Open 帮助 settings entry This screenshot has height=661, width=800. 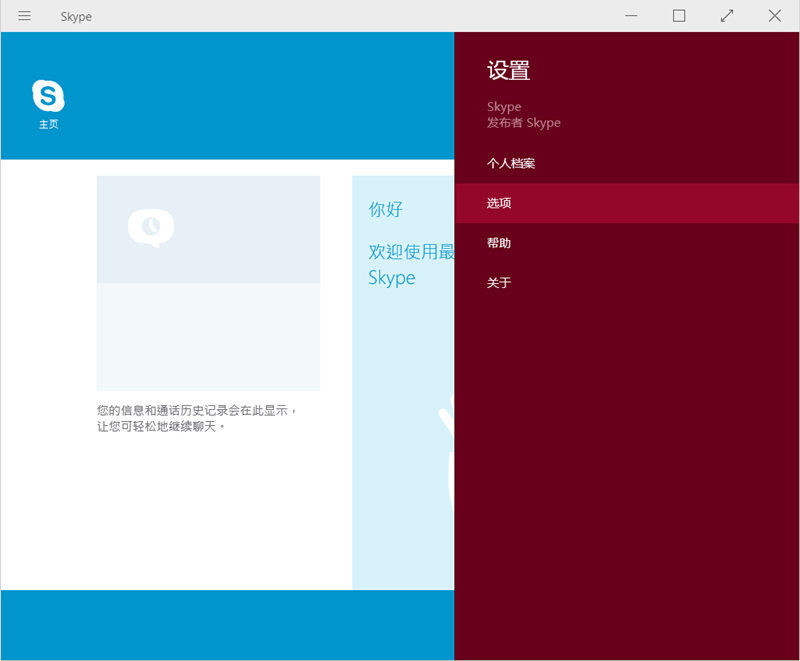(627, 243)
